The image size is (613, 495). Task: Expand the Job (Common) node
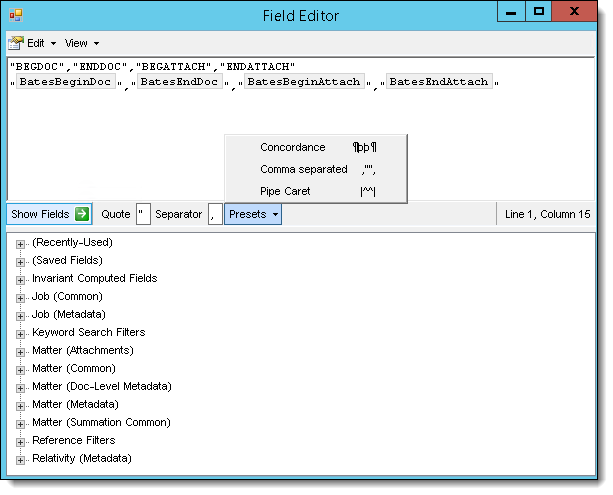[x=20, y=298]
